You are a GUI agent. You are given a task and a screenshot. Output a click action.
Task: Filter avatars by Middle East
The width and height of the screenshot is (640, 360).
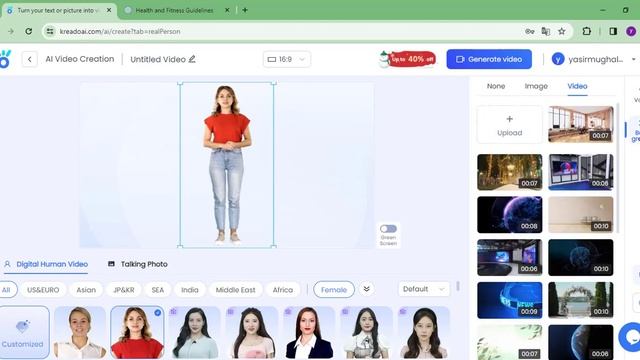(236, 290)
